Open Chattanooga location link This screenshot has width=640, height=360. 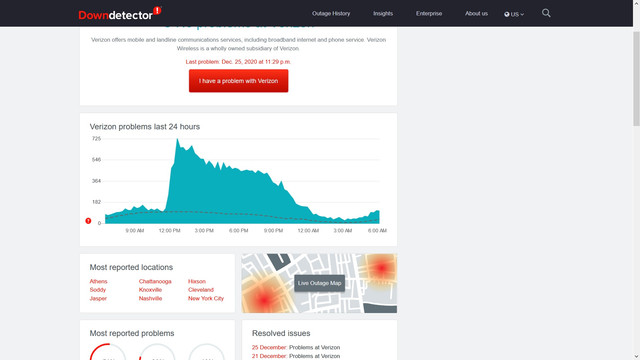tap(155, 281)
